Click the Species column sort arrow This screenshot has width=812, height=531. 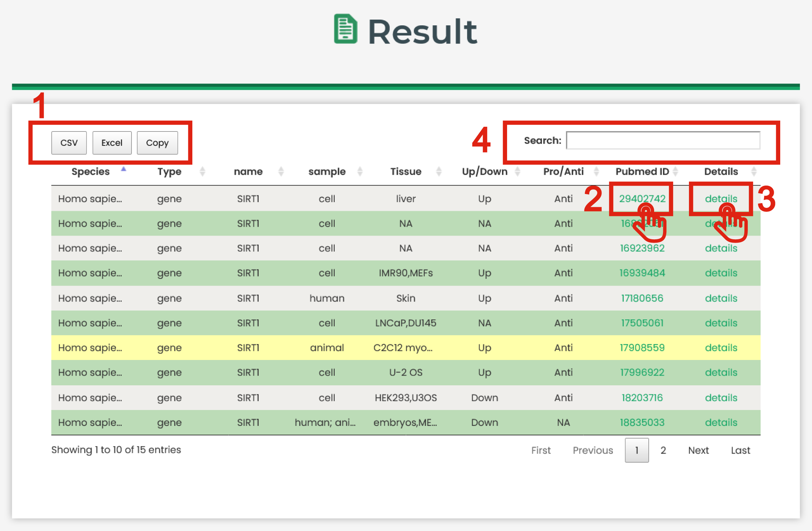pyautogui.click(x=123, y=169)
